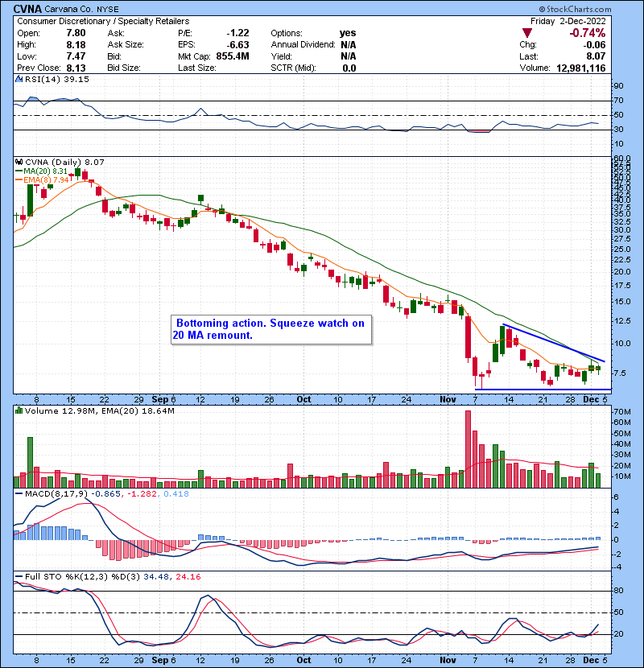The width and height of the screenshot is (644, 668).
Task: Click the Ask Size label
Action: 126,45
